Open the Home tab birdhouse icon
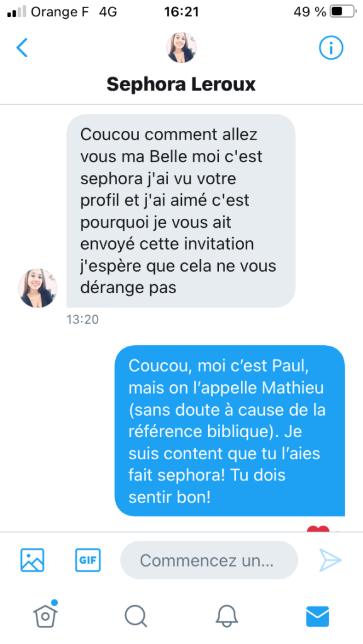 pyautogui.click(x=45, y=615)
